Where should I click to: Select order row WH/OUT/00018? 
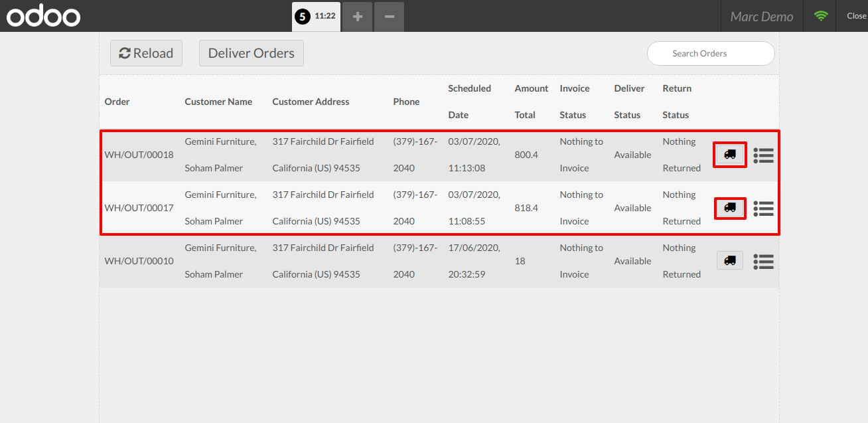(139, 155)
